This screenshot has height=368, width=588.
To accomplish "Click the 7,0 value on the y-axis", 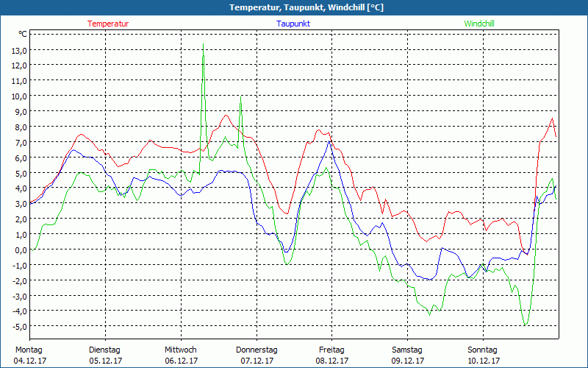I will pos(21,142).
